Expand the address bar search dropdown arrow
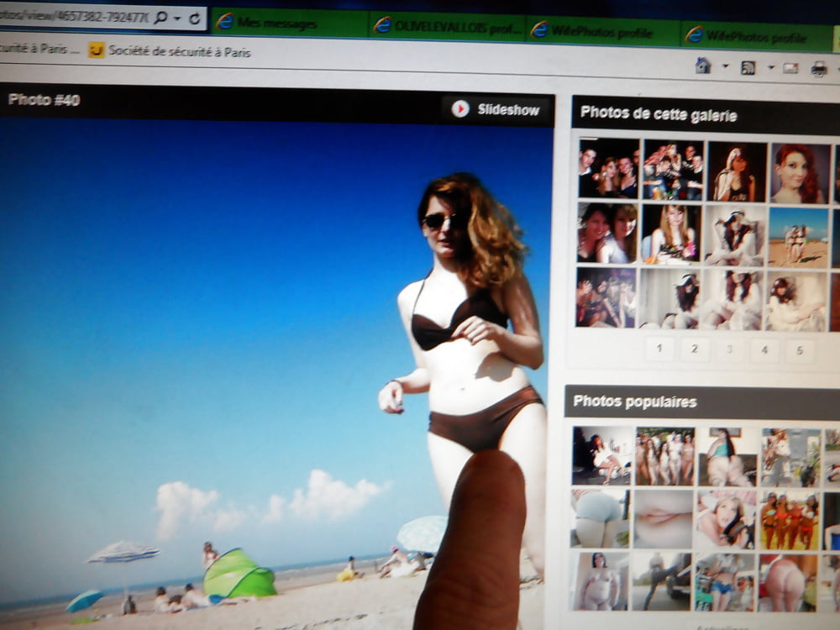 tap(178, 18)
